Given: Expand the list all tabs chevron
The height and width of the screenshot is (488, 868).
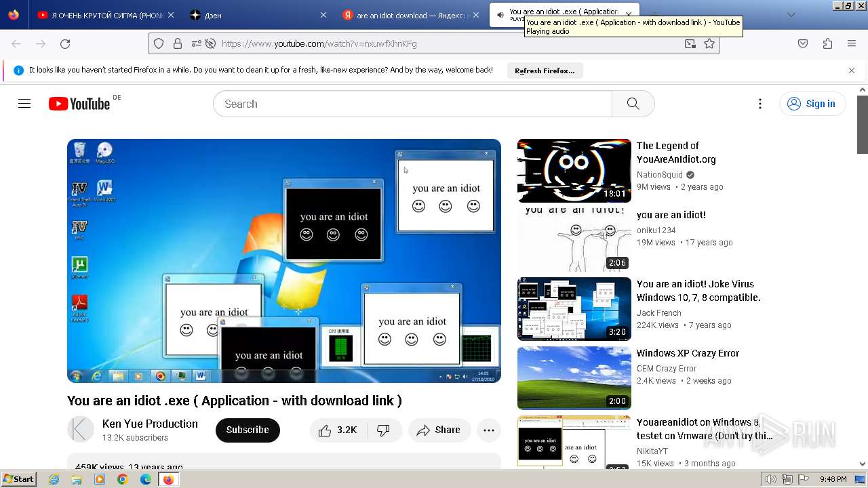Looking at the screenshot, I should 791,15.
